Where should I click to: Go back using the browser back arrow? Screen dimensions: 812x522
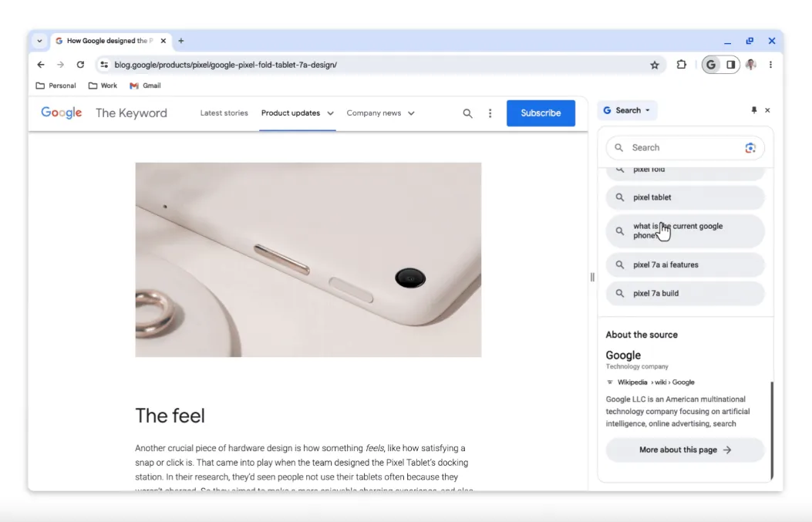[x=41, y=65]
